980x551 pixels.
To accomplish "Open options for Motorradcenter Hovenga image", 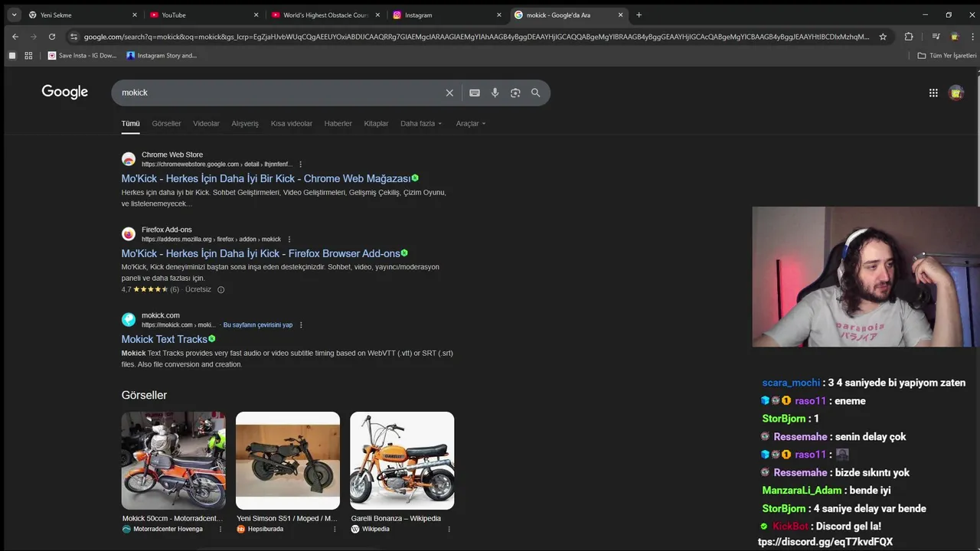I will [220, 529].
